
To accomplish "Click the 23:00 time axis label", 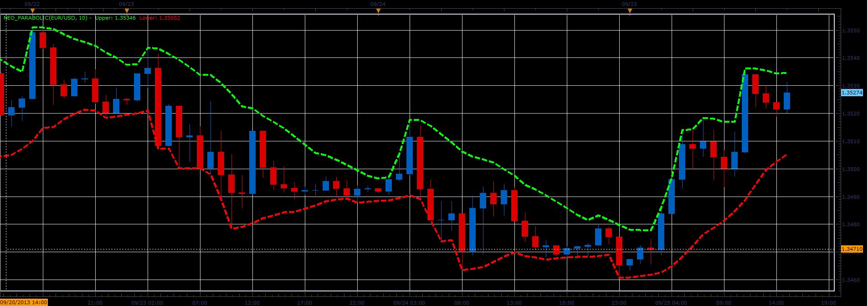I will (619, 303).
